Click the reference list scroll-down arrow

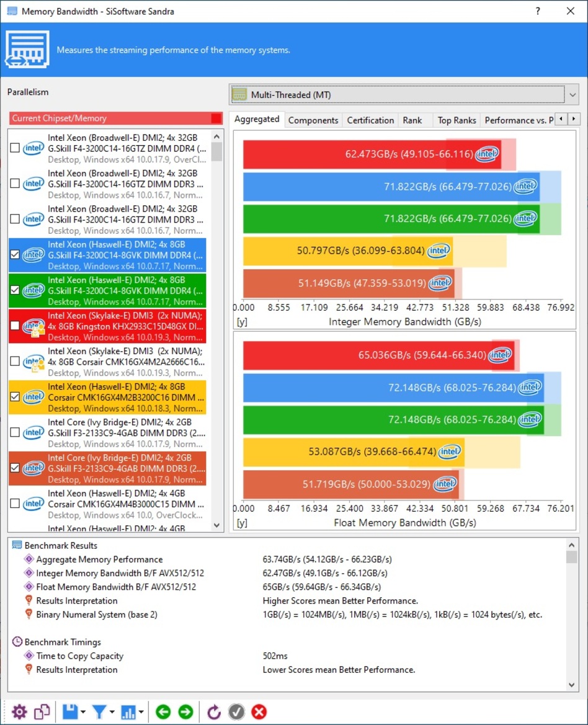tap(217, 525)
